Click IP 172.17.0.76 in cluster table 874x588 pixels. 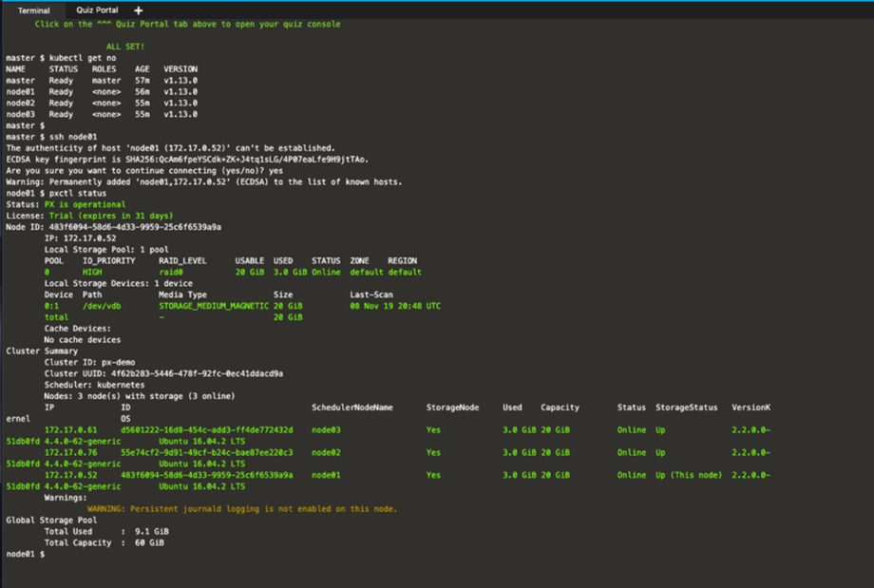click(71, 452)
